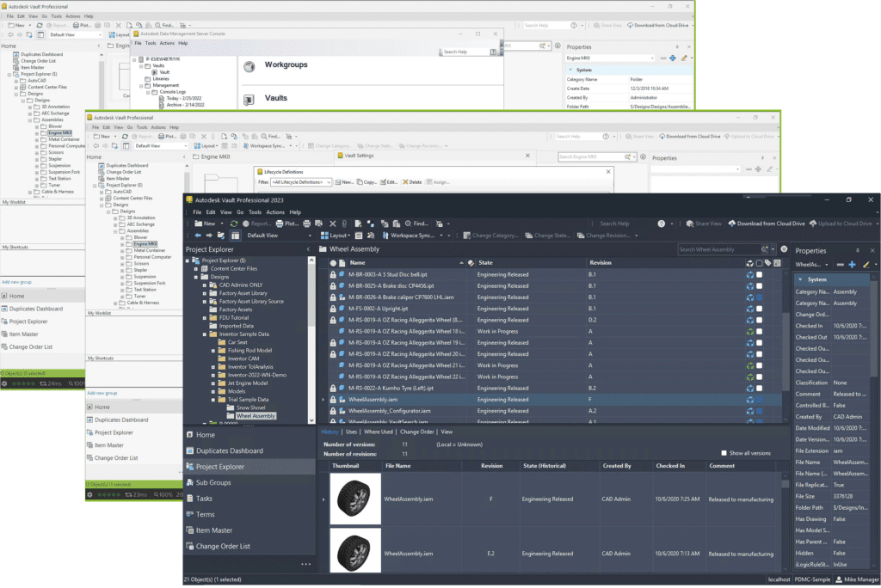Expand the Inventor Sample Data tree folder
Viewport: 881px width, 588px height.
pos(204,334)
